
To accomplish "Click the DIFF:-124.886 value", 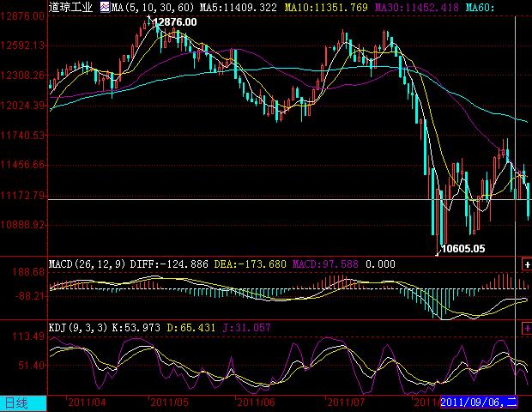I will [169, 264].
